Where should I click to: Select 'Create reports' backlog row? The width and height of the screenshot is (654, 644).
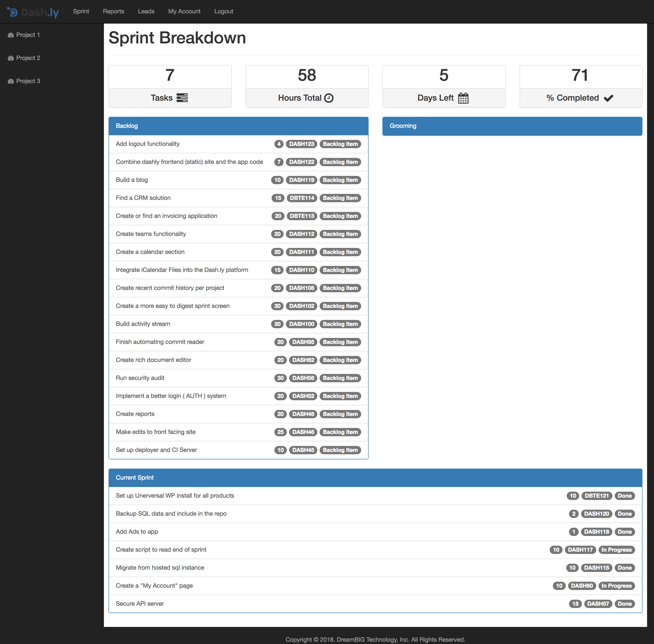(239, 414)
